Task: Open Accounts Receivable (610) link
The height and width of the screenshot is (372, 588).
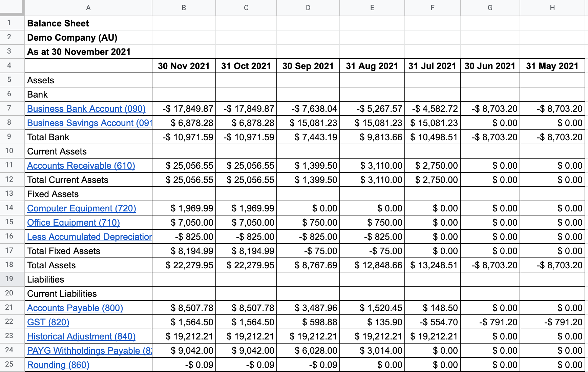Action: click(x=81, y=166)
